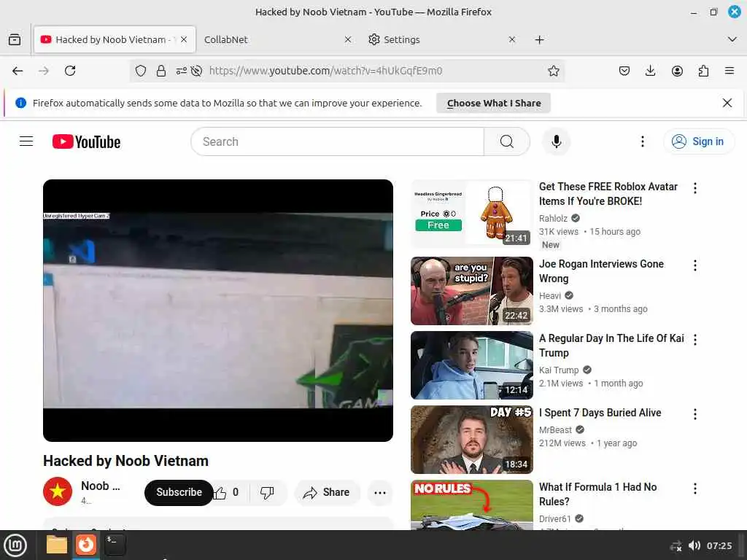Switch to the Settings tab
The height and width of the screenshot is (560, 747).
(x=441, y=39)
